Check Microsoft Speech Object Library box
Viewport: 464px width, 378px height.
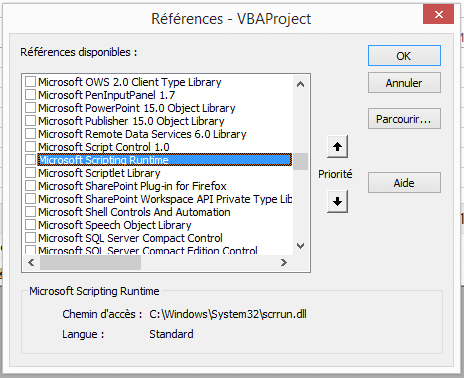30,225
